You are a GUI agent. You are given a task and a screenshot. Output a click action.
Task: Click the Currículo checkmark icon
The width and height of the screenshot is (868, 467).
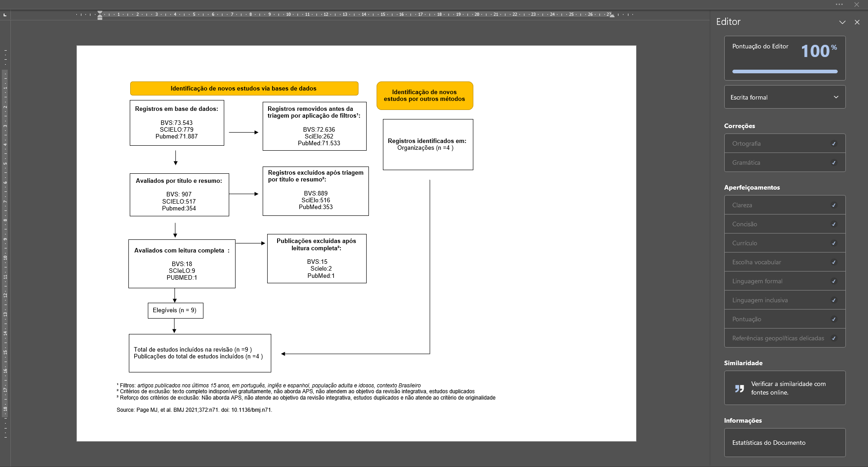pyautogui.click(x=834, y=243)
